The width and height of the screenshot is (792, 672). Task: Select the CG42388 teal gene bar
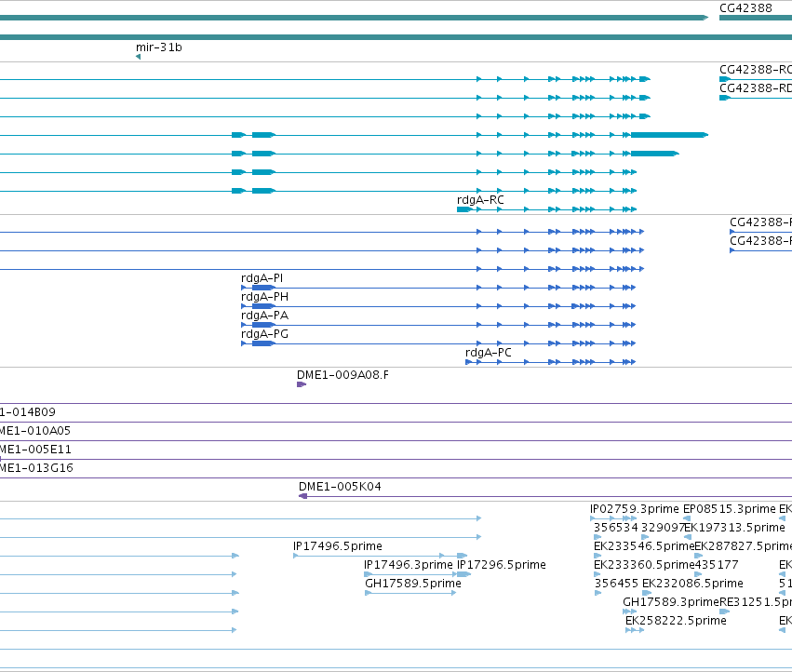pyautogui.click(x=755, y=18)
